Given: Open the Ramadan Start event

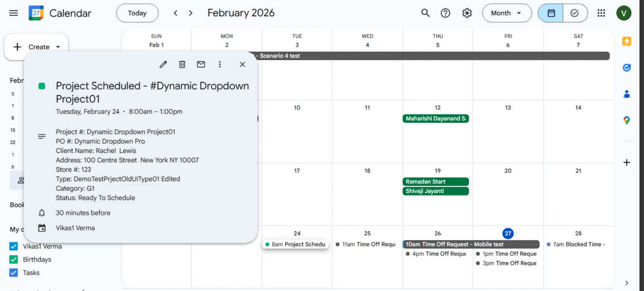Looking at the screenshot, I should pyautogui.click(x=435, y=182).
